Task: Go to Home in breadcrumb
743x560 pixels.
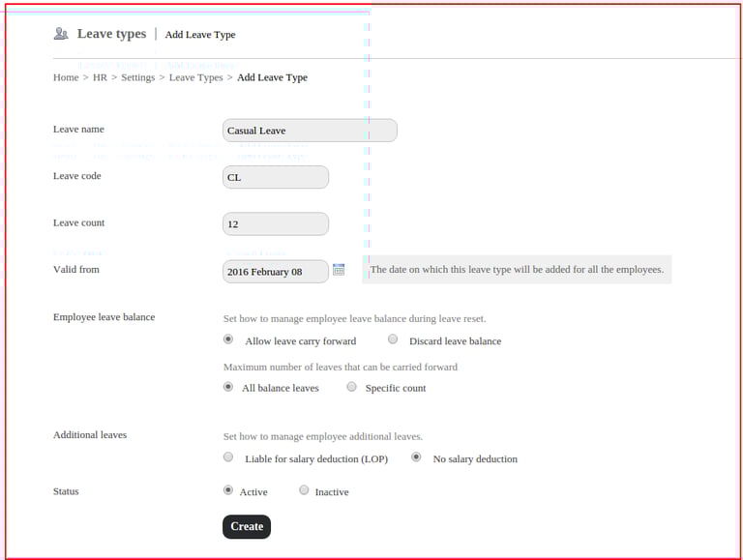Action: click(66, 77)
